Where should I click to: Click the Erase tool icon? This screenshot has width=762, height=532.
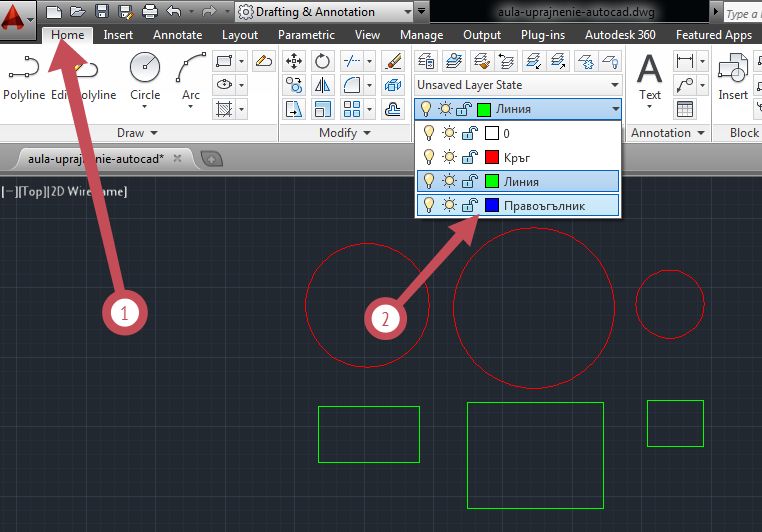393,61
